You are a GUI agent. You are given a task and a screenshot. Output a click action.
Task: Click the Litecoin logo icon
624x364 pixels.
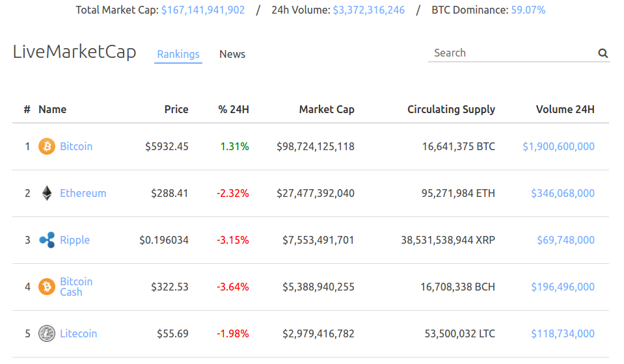click(47, 333)
